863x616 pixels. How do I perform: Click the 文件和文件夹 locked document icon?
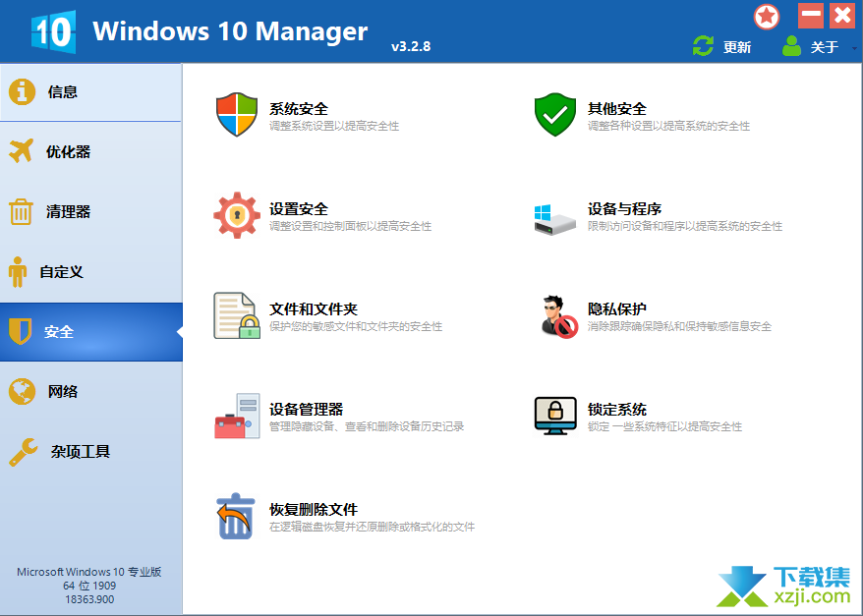[237, 315]
